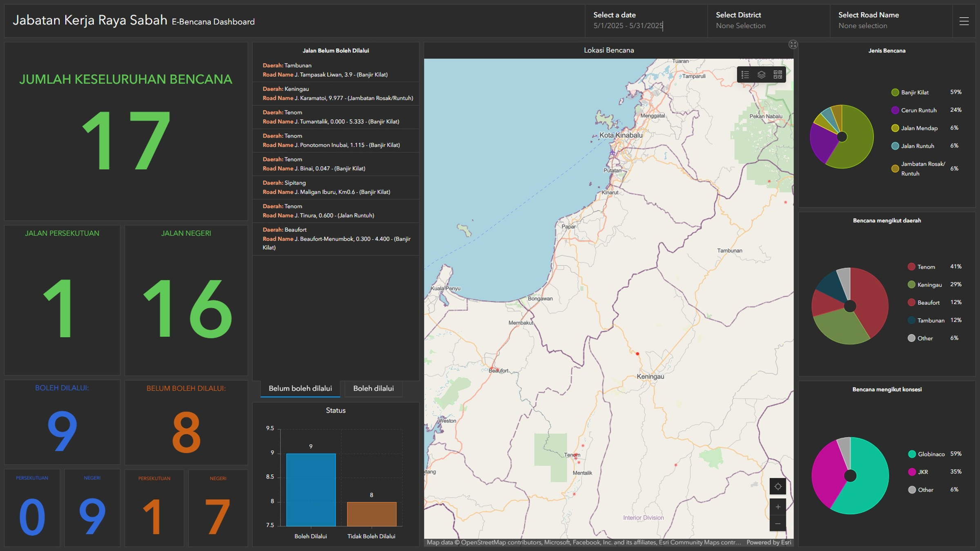This screenshot has height=551, width=980.
Task: Toggle Banjir Kilat legend entry
Action: [x=915, y=93]
